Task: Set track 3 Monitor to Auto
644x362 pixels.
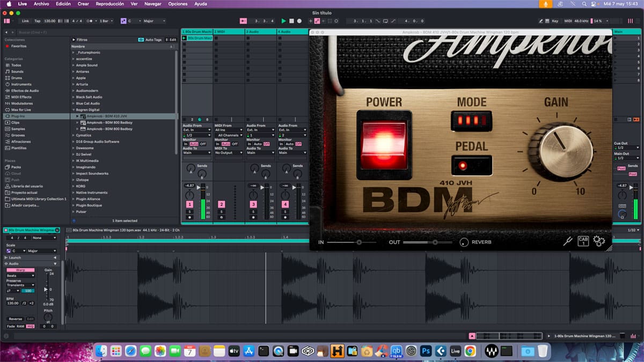Action: coord(258,144)
